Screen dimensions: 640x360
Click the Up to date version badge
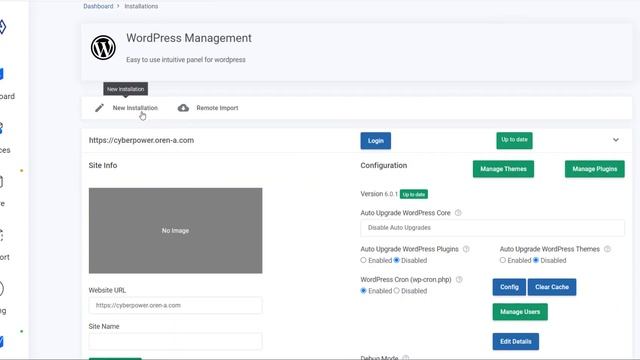point(414,194)
